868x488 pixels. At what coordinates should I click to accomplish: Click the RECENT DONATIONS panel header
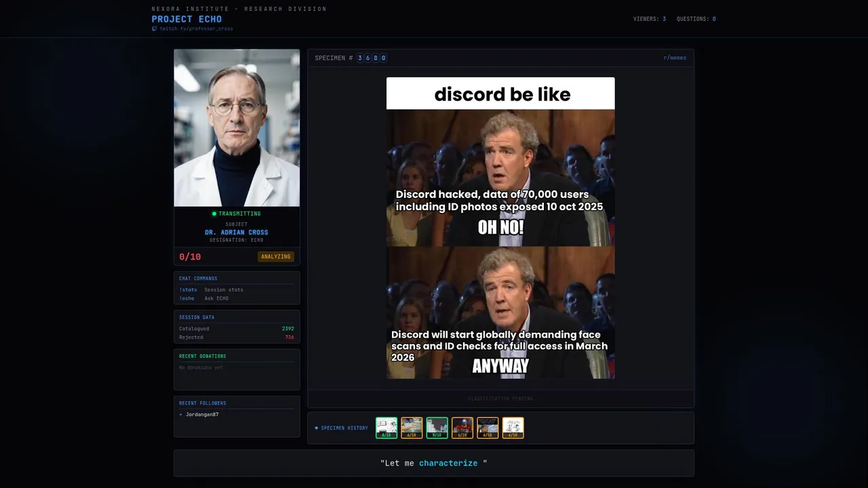[x=203, y=356]
